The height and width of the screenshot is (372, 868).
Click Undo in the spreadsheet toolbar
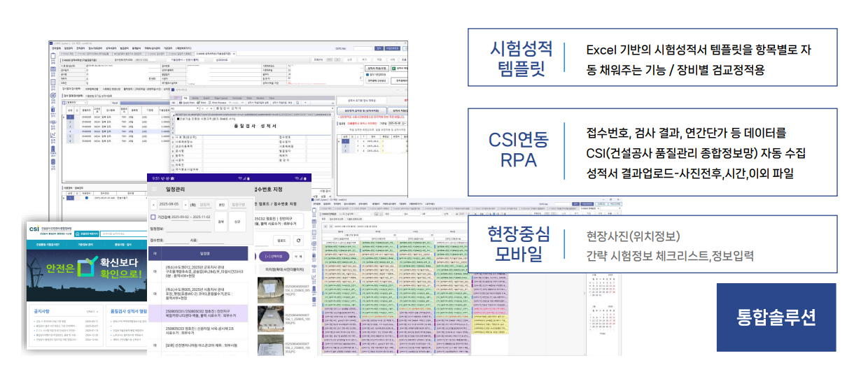[235, 103]
